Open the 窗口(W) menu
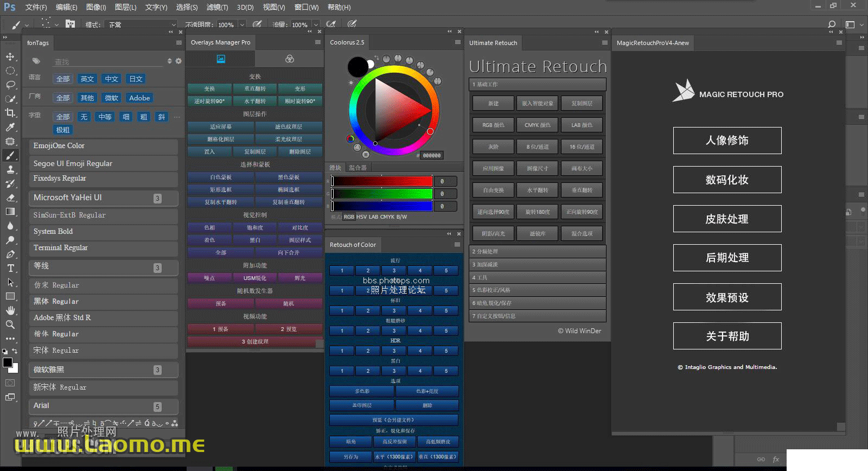The width and height of the screenshot is (868, 471). click(307, 7)
